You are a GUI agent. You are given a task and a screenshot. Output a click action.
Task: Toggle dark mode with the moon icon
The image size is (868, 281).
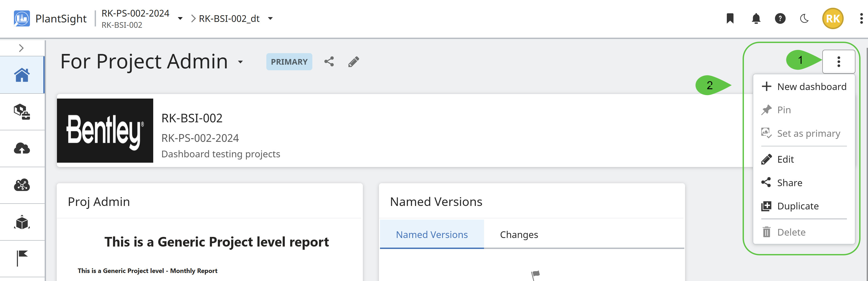805,18
